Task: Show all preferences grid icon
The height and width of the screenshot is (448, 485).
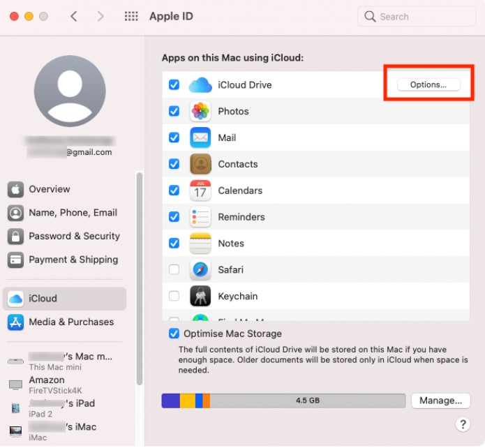Action: coord(131,16)
